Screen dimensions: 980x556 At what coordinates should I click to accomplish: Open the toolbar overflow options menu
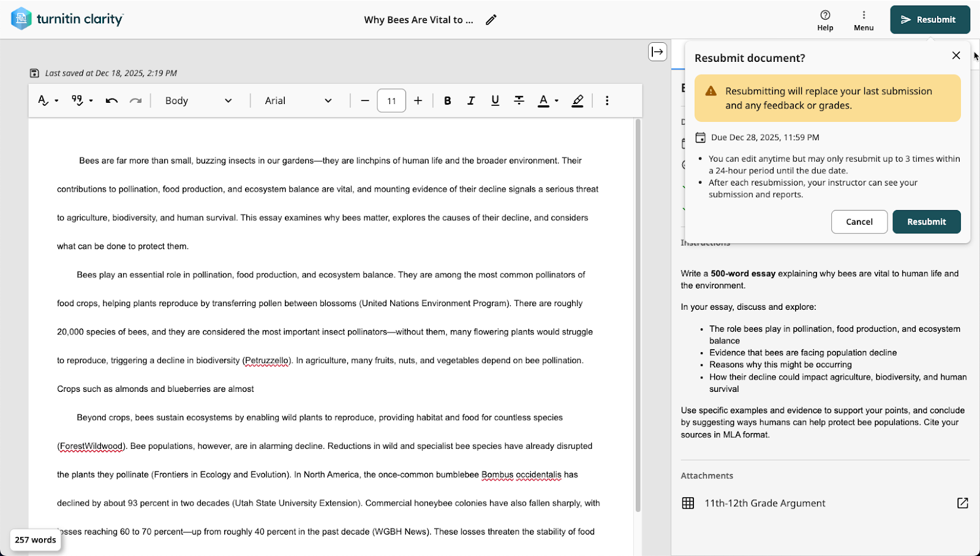pyautogui.click(x=607, y=100)
